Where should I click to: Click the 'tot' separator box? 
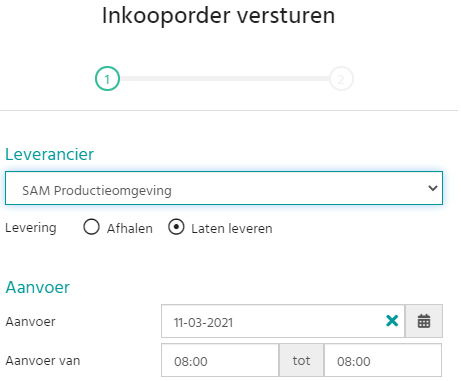click(x=301, y=360)
